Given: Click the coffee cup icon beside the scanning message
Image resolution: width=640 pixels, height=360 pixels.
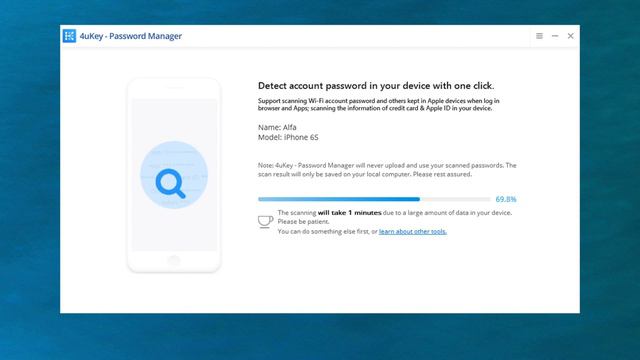Looking at the screenshot, I should tap(265, 222).
